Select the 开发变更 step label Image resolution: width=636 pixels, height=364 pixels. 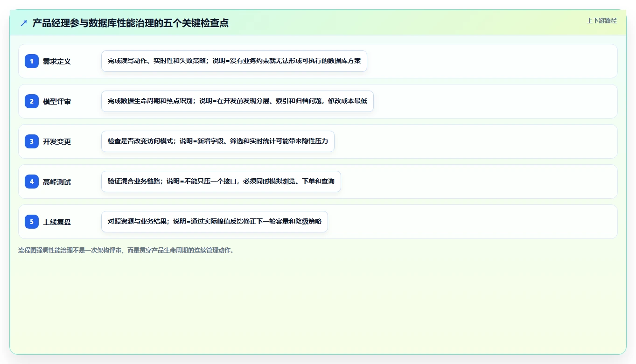point(57,141)
